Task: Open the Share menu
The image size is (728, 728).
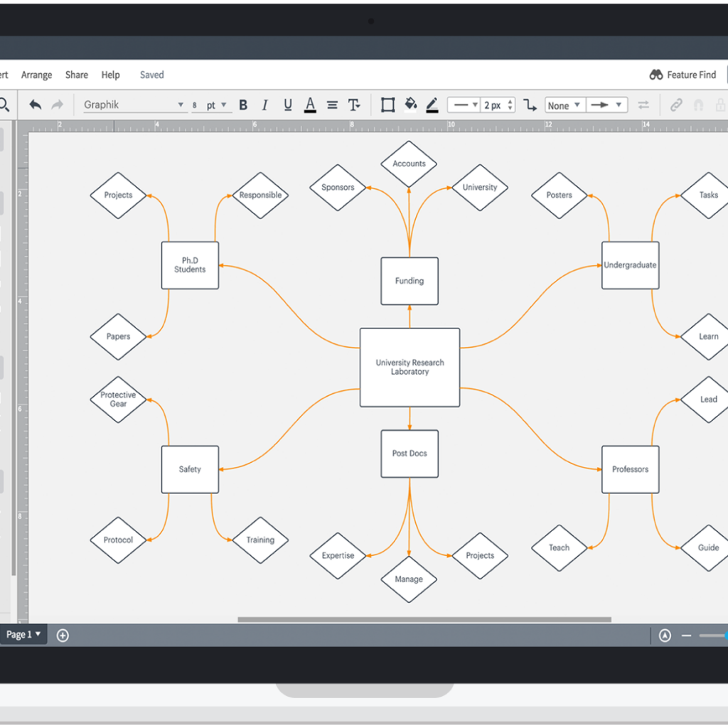Action: tap(77, 75)
